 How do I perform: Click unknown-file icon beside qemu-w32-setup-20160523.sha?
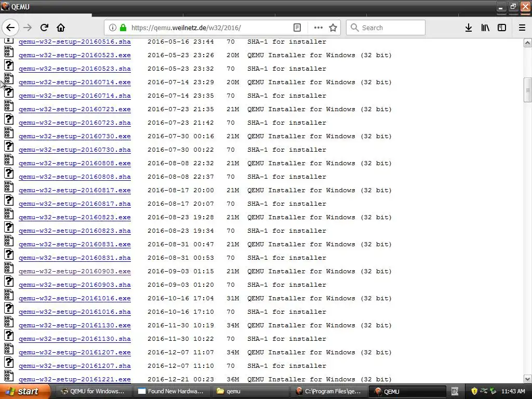coord(9,65)
